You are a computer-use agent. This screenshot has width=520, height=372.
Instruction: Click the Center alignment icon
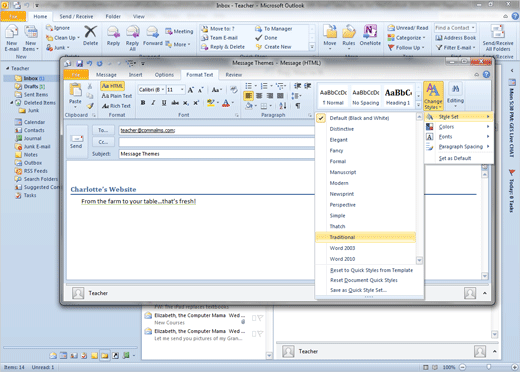[x=259, y=96]
